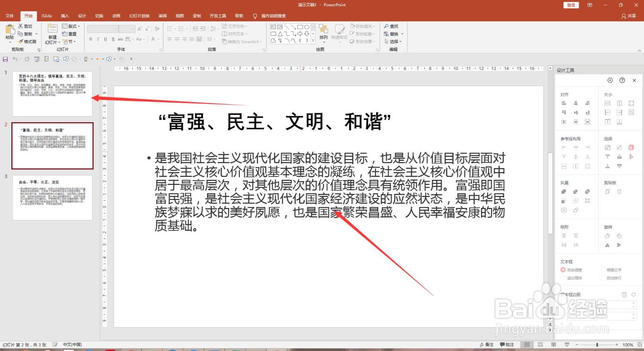Image resolution: width=644 pixels, height=351 pixels.
Task: Click the Paste icon in clipboard group
Action: [10, 30]
